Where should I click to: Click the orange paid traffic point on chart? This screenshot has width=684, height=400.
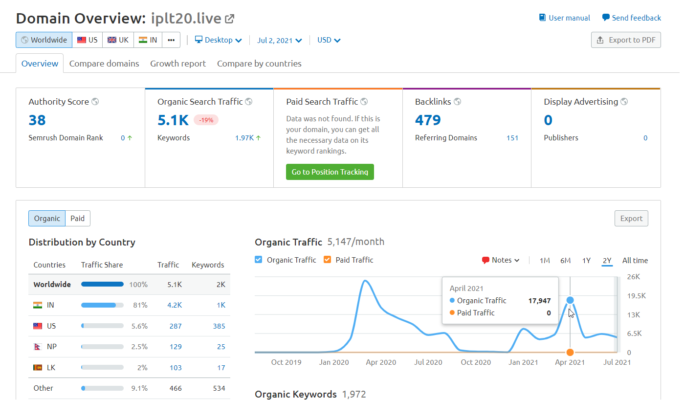(x=570, y=352)
